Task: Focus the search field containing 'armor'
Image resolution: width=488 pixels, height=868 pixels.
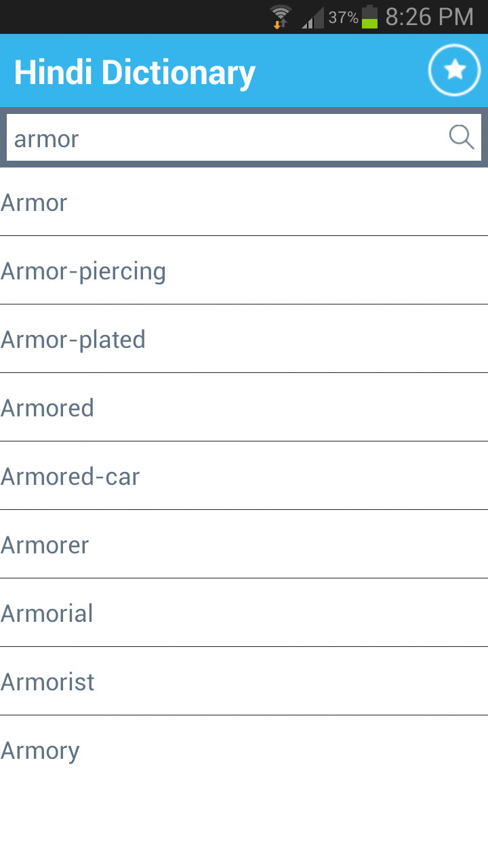Action: [224, 138]
